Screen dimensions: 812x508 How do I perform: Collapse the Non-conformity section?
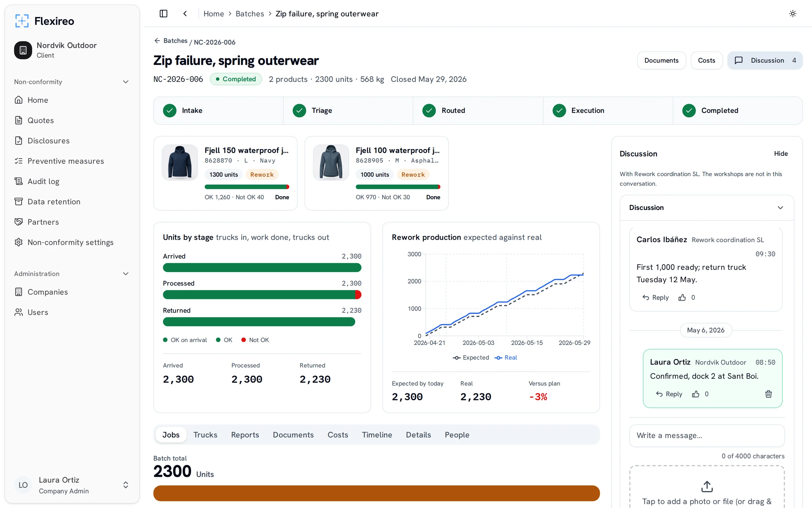(x=126, y=82)
